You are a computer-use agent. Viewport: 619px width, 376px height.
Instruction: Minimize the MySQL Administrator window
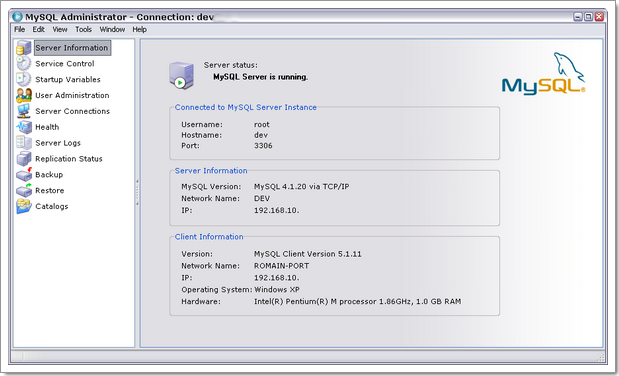(x=578, y=17)
